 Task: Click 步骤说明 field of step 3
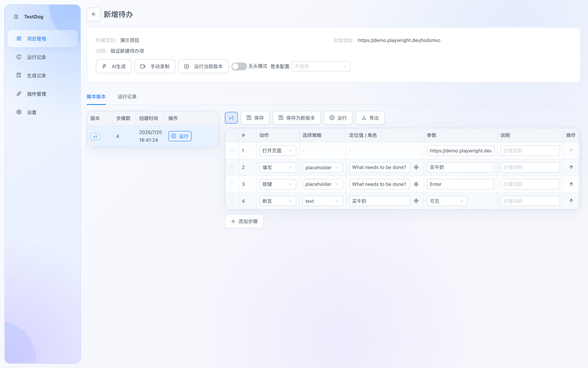click(x=530, y=184)
